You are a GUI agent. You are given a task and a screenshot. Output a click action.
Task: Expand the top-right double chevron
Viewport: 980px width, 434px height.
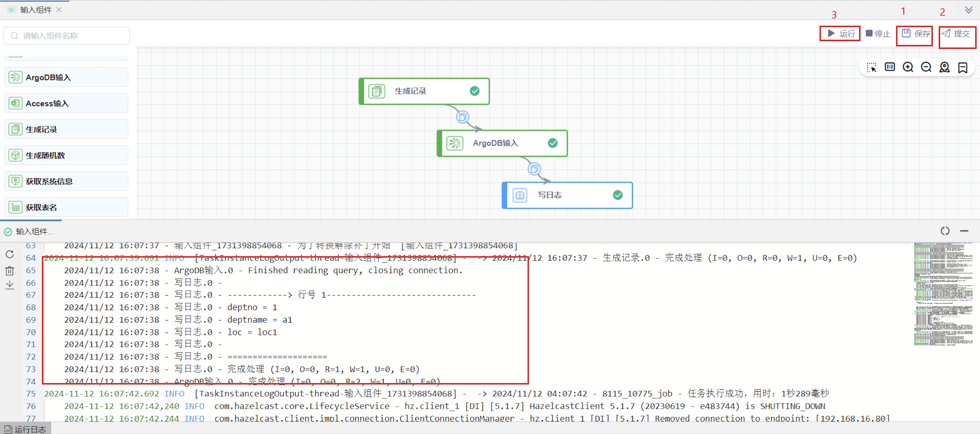point(969,9)
